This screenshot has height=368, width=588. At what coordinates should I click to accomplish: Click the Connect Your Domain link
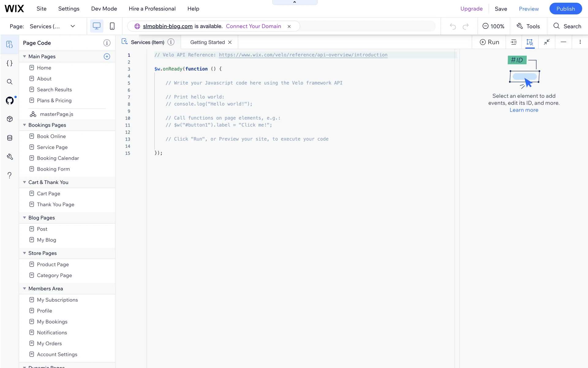coord(253,26)
